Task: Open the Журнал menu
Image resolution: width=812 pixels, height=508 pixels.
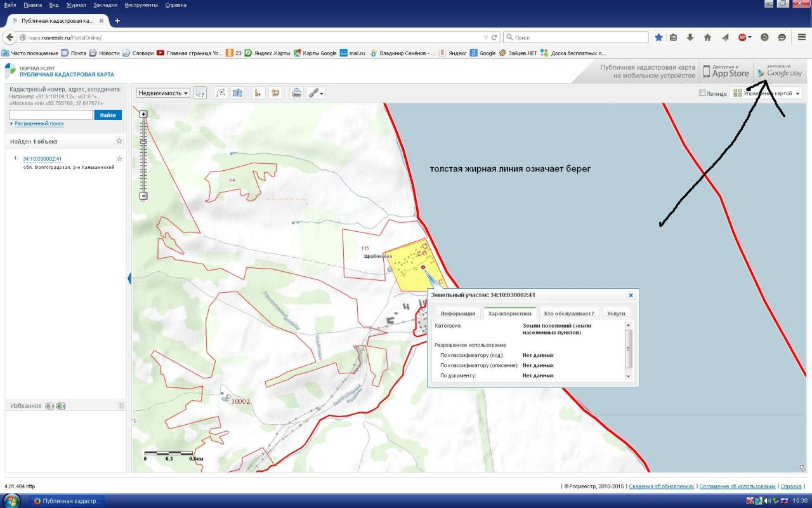Action: point(75,4)
